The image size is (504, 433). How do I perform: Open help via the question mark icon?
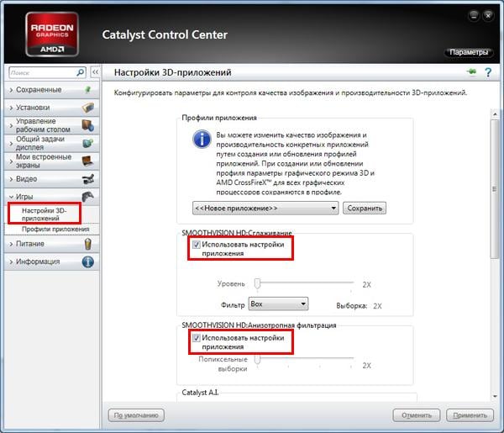(x=487, y=73)
